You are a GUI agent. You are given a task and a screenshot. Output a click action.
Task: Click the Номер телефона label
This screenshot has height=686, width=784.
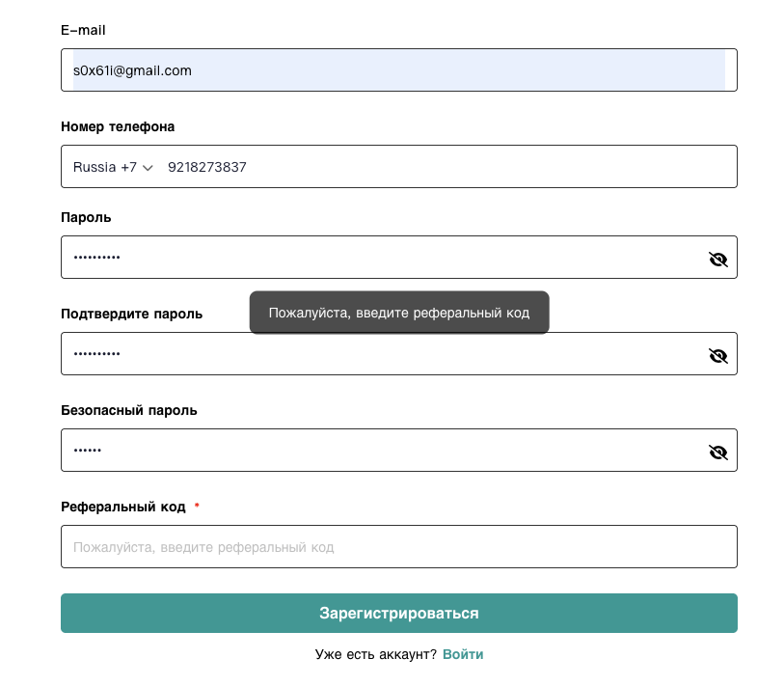[118, 126]
